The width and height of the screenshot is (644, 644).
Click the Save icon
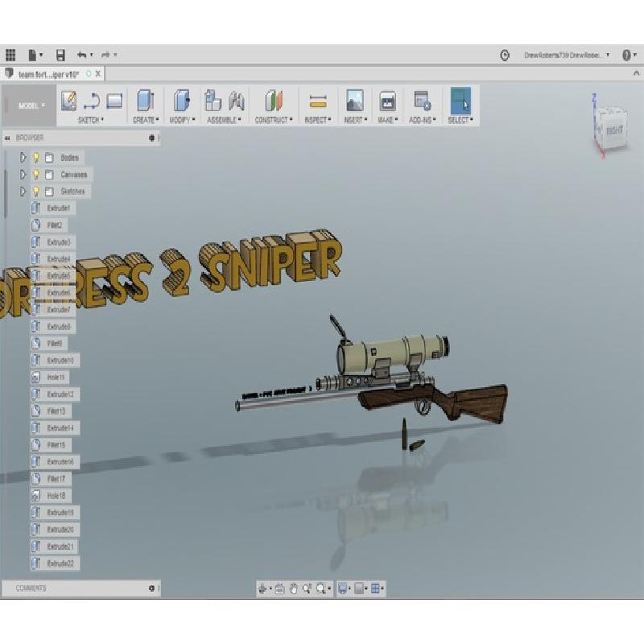pos(60,55)
